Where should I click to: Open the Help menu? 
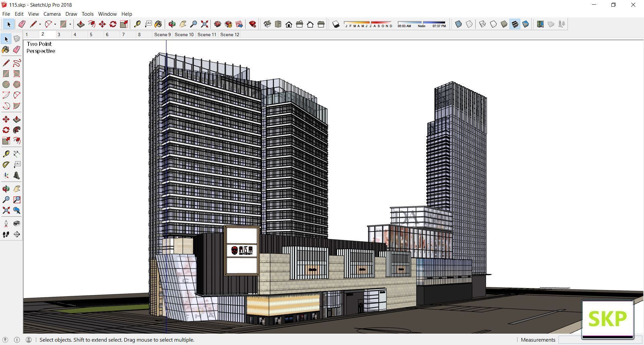[x=126, y=14]
